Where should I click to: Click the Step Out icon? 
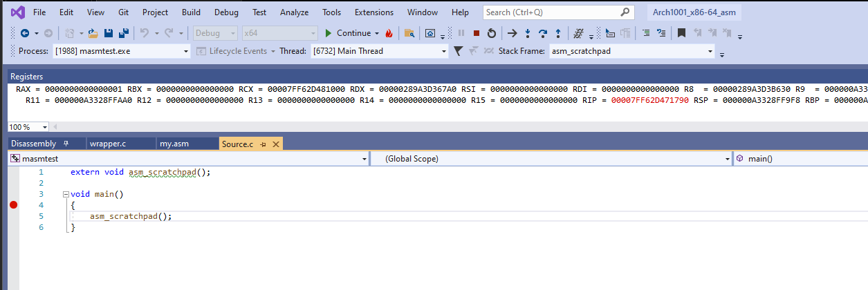pos(558,33)
